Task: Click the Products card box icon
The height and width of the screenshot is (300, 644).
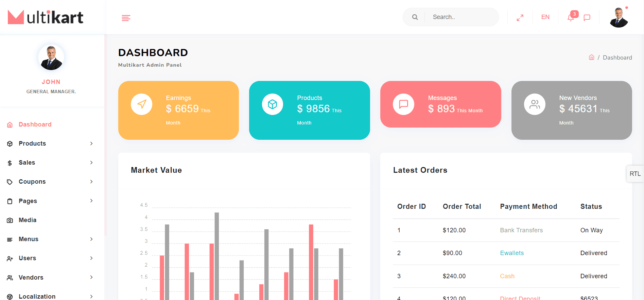Action: click(273, 104)
